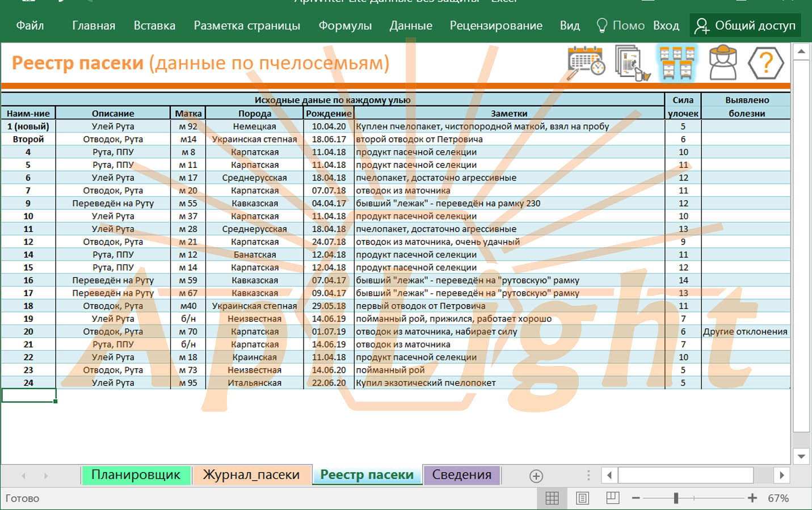This screenshot has height=510, width=812.
Task: Switch to the Планировщик sheet tab
Action: pos(136,475)
